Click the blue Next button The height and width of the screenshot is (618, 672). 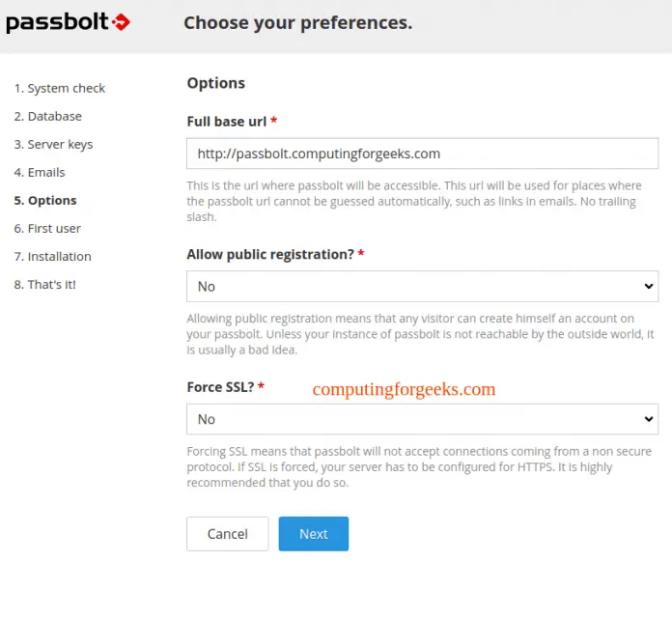pyautogui.click(x=313, y=534)
